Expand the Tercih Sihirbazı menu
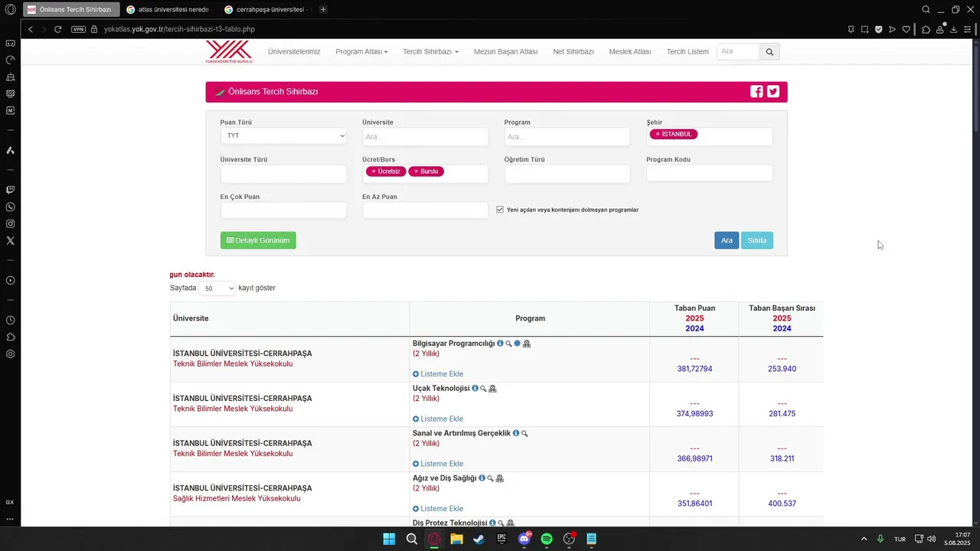Image resolution: width=980 pixels, height=551 pixels. pyautogui.click(x=431, y=51)
